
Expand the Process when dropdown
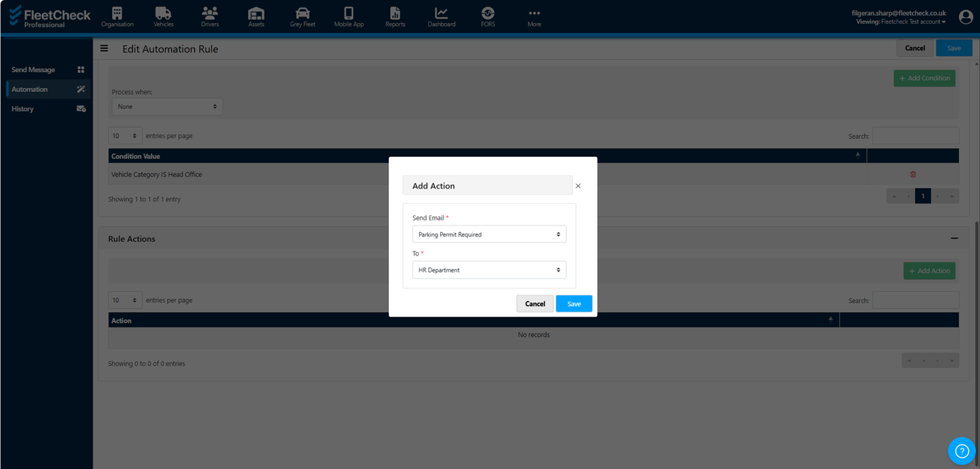167,106
